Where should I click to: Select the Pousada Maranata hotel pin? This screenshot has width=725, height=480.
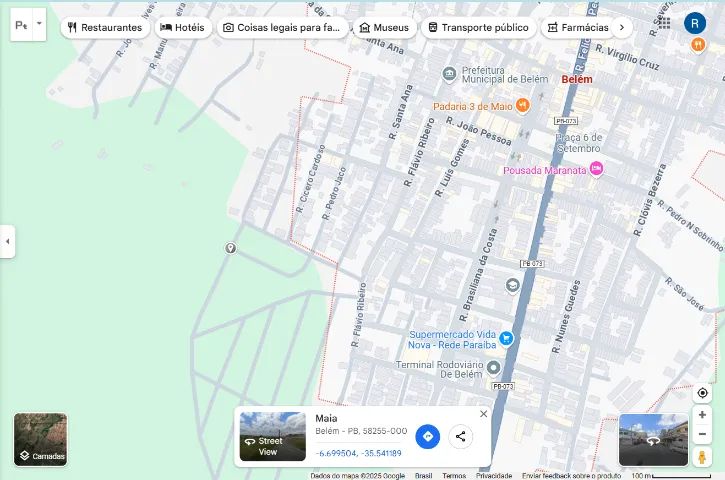(597, 169)
